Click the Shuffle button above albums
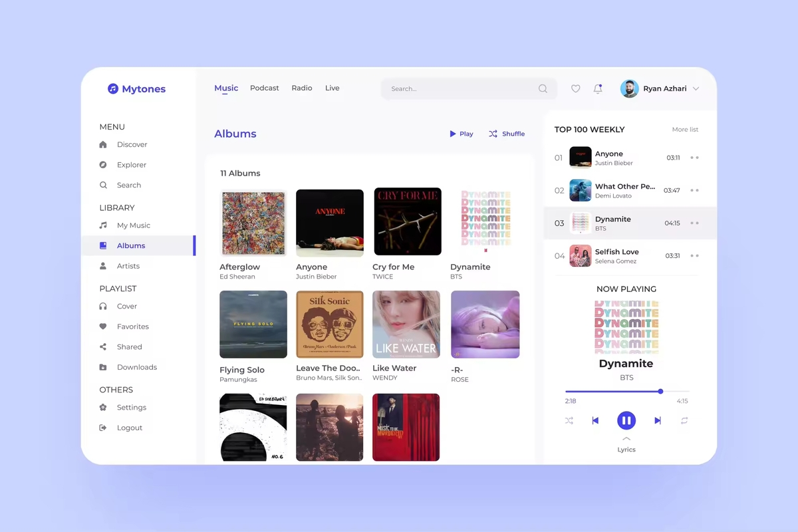Image resolution: width=798 pixels, height=532 pixels. tap(507, 134)
